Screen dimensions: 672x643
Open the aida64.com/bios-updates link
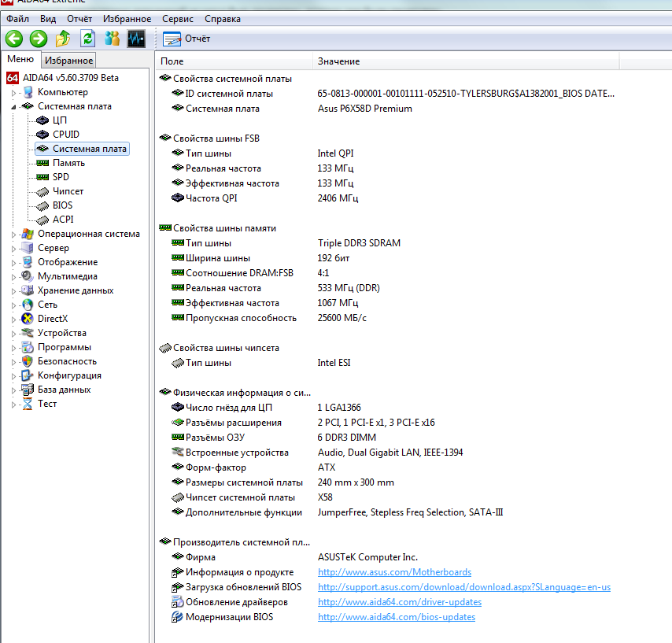point(397,617)
